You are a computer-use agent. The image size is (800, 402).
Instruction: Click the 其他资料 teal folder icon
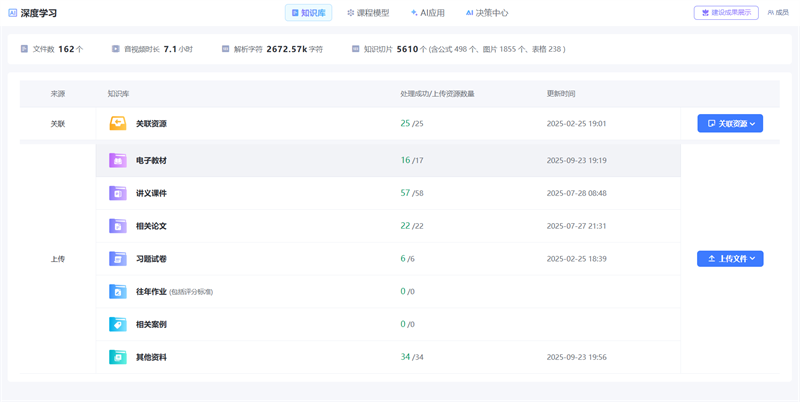click(x=117, y=357)
